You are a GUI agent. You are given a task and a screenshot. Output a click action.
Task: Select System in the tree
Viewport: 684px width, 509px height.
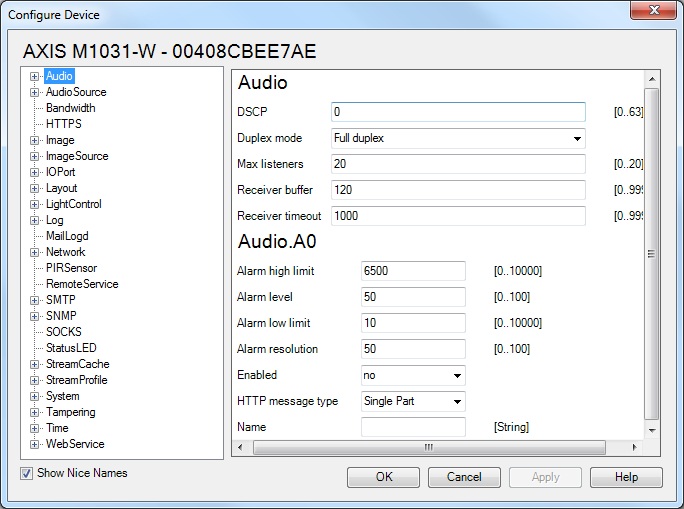pos(63,396)
